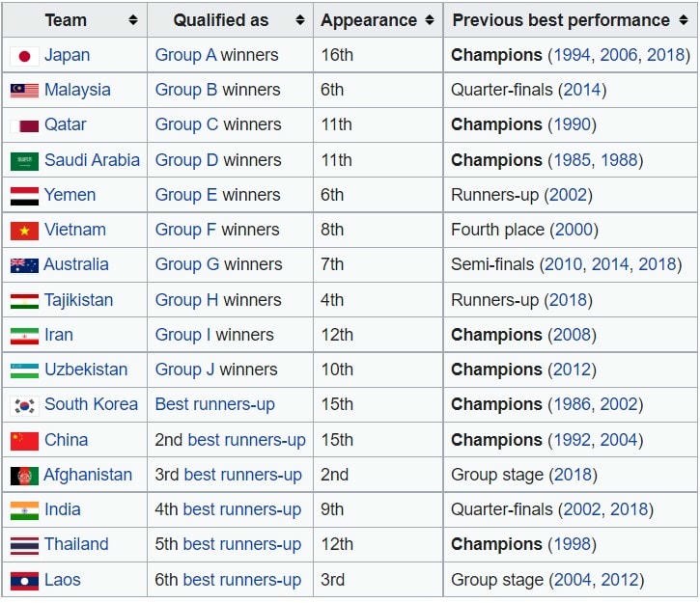700x603 pixels.
Task: Sort table by Team column arrows
Action: [132, 20]
